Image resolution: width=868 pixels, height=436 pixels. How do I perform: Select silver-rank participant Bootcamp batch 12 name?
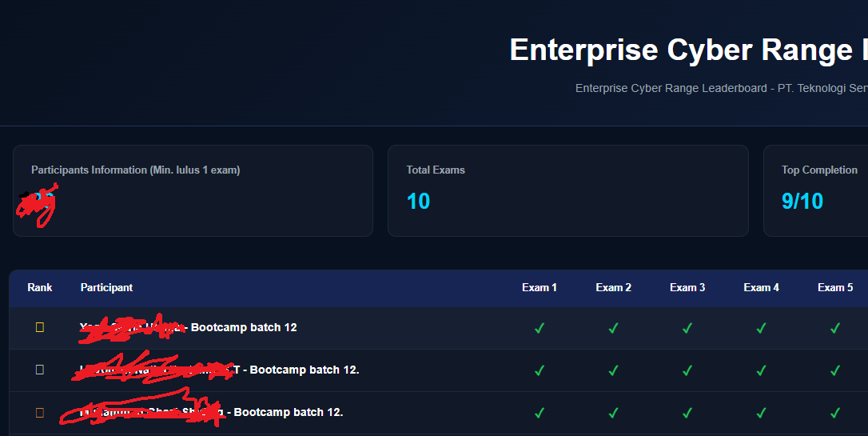219,370
